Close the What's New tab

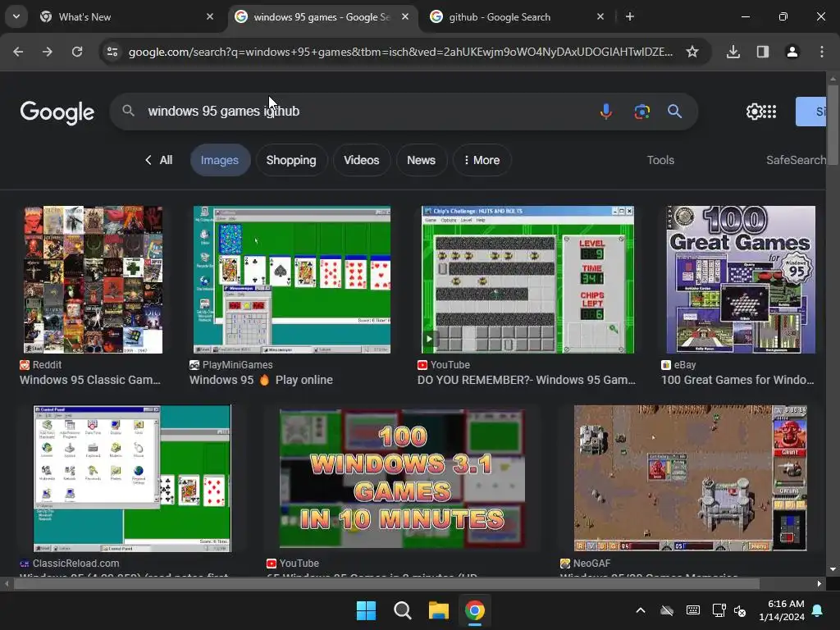(x=210, y=17)
